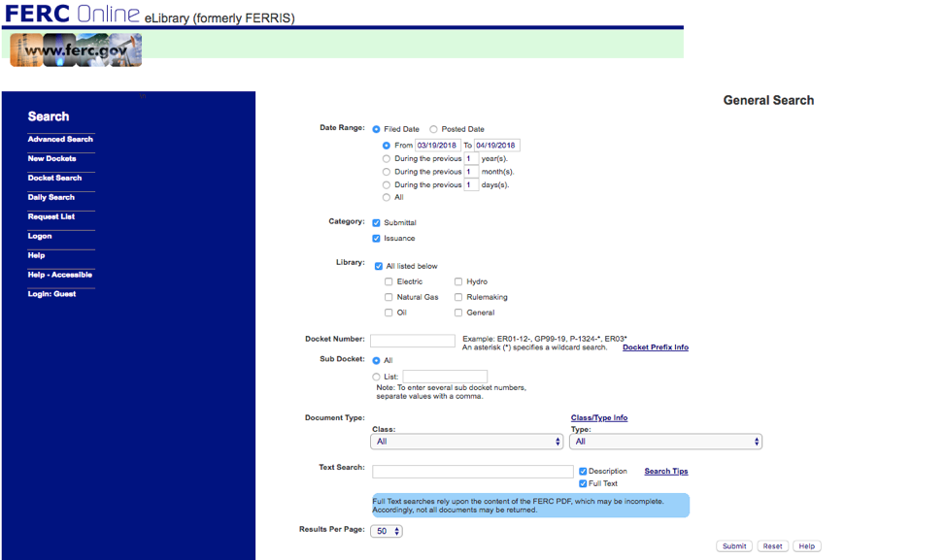Open Docket Search in the sidebar
This screenshot has width=946, height=560.
click(x=55, y=178)
